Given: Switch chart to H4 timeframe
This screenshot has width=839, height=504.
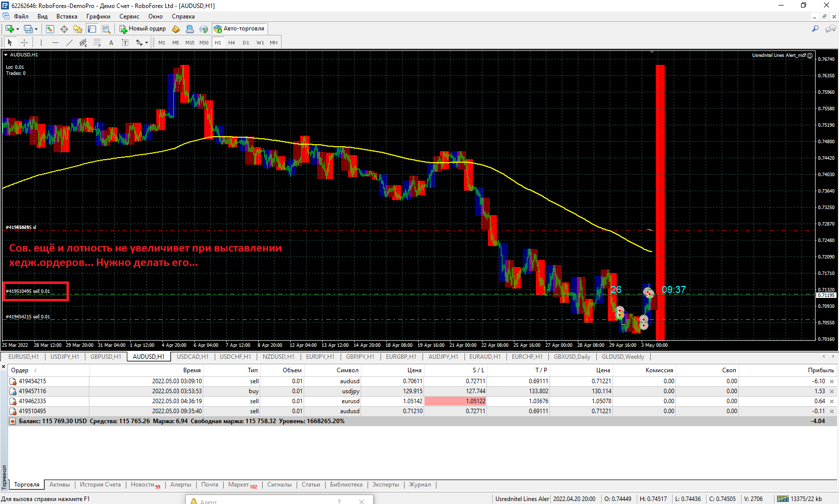Looking at the screenshot, I should click(x=232, y=42).
